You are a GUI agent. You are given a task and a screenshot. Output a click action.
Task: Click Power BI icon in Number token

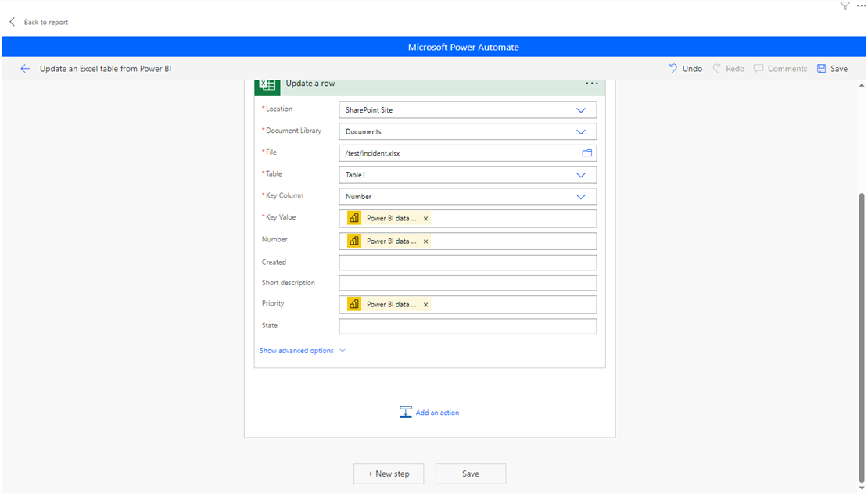point(354,241)
